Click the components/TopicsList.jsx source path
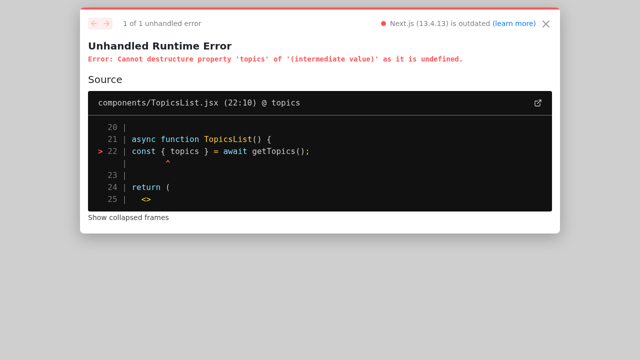 199,103
